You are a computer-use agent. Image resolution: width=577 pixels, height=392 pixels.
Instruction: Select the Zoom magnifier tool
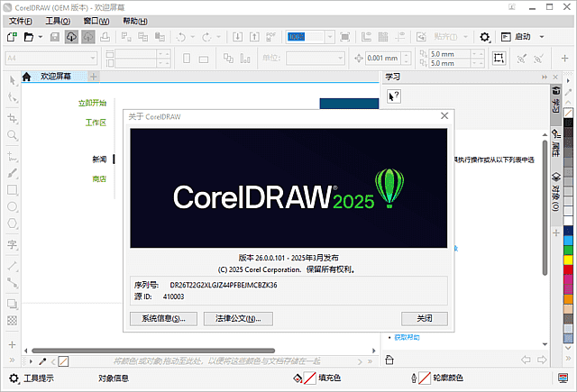[13, 136]
